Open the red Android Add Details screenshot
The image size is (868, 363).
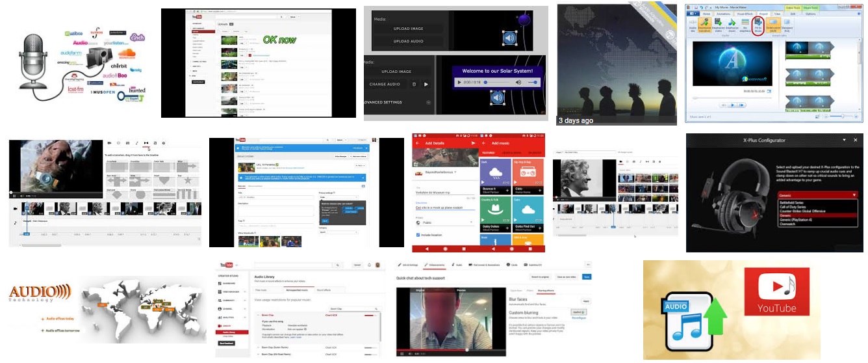click(x=479, y=193)
